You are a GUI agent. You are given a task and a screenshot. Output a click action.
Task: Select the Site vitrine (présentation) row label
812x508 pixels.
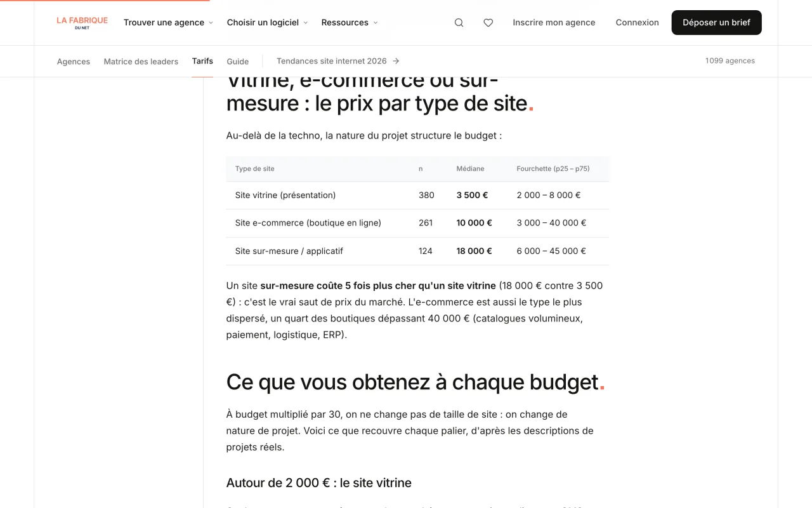285,195
